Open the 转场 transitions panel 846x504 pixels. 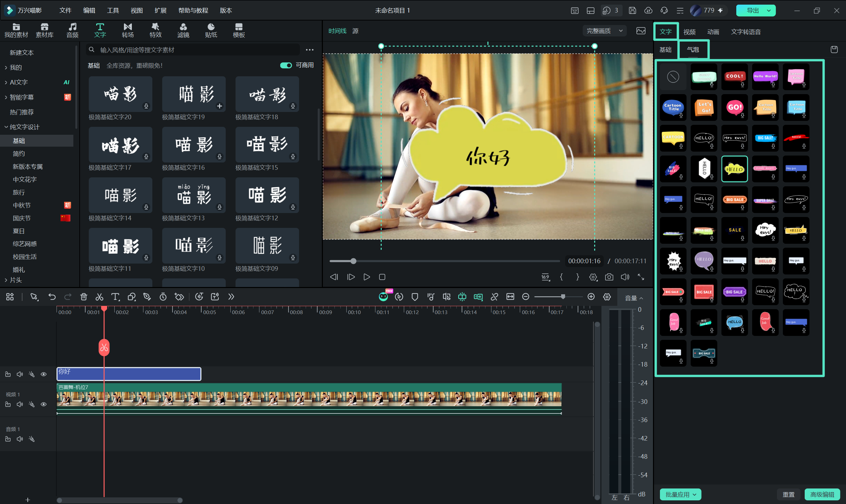point(128,30)
